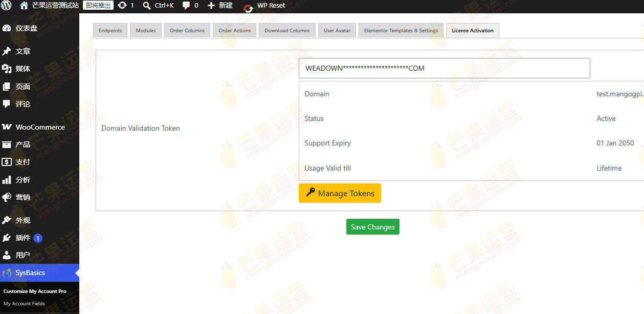Click the updates refresh icon

(x=122, y=6)
